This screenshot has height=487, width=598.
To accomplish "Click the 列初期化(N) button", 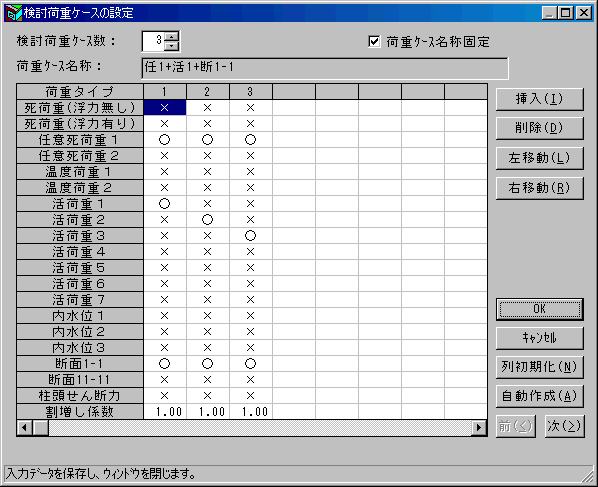I will (x=539, y=367).
